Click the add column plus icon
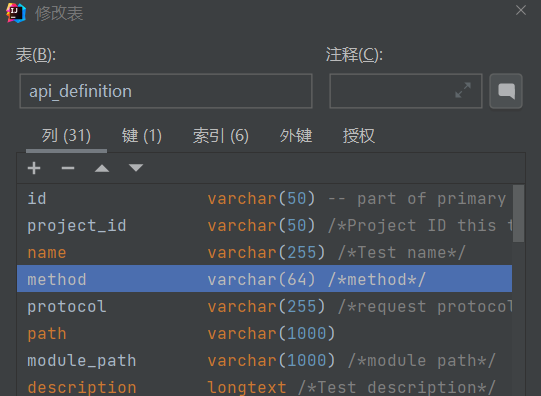541x396 pixels. pos(34,168)
